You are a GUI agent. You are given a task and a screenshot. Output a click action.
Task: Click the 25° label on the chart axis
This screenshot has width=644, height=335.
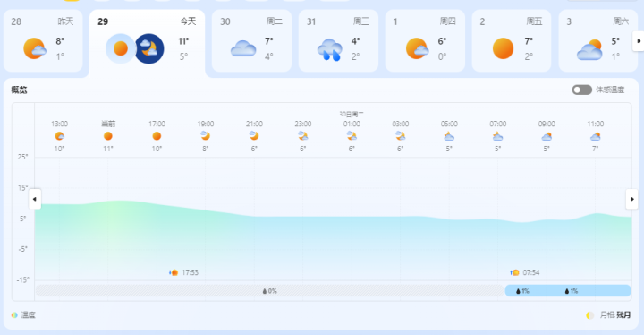pyautogui.click(x=23, y=157)
